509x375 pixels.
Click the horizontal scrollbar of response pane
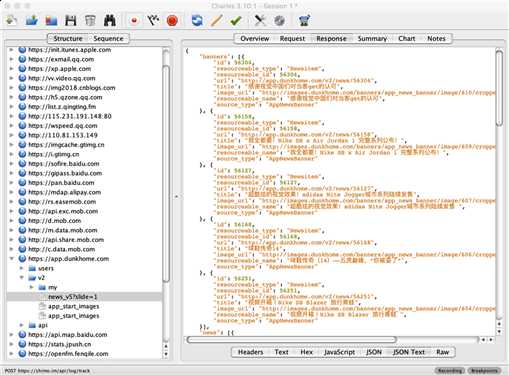pos(292,340)
